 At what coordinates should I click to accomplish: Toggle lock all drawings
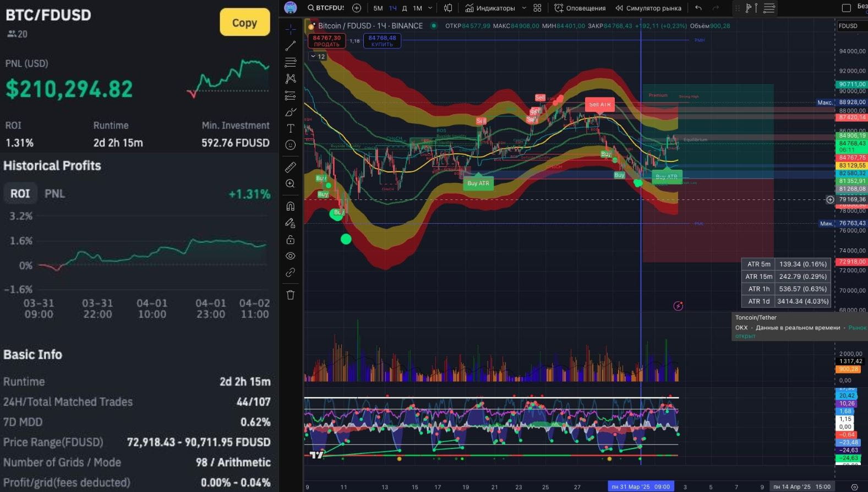tap(291, 240)
